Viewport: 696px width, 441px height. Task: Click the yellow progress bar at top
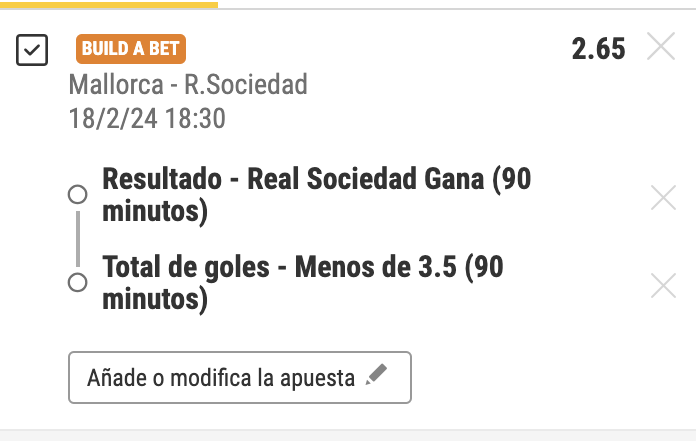tap(109, 5)
